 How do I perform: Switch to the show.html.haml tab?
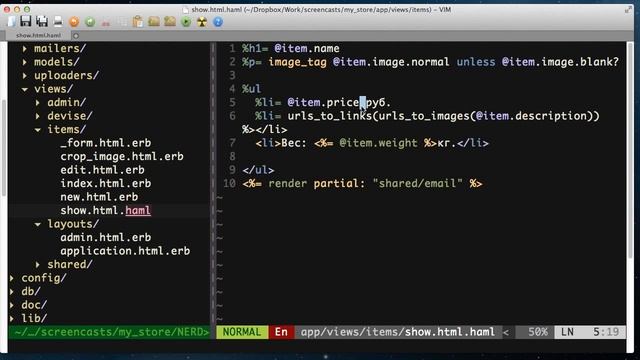[x=38, y=36]
